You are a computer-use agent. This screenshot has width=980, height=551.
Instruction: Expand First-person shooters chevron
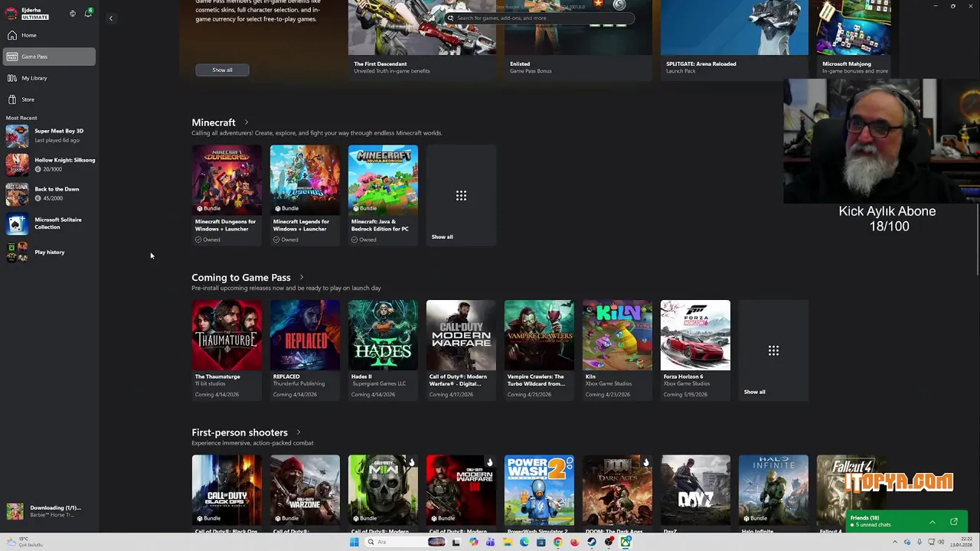299,433
